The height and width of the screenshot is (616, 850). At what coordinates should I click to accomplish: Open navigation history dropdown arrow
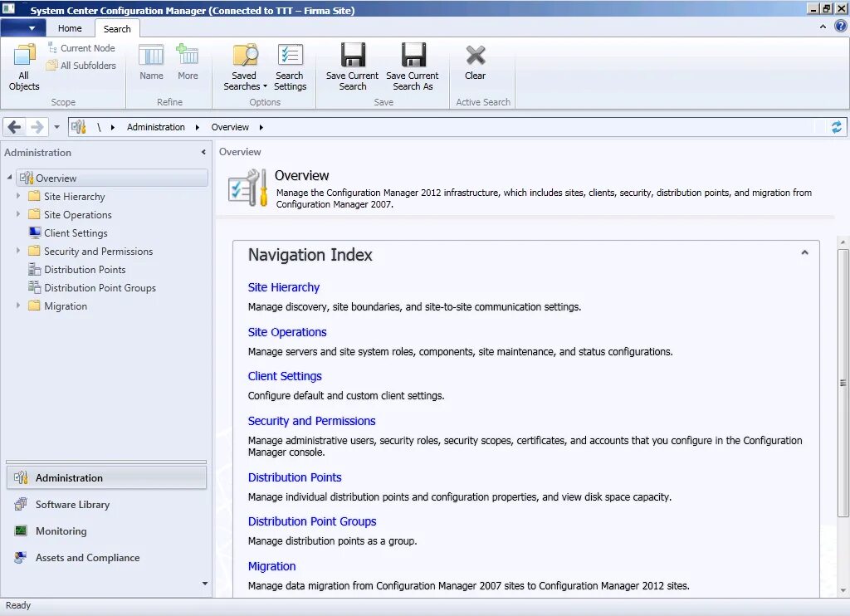tap(56, 127)
